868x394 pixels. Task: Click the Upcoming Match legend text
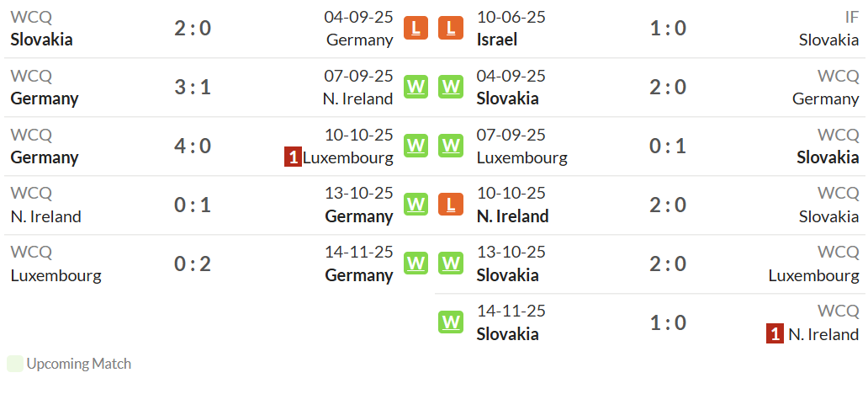click(78, 364)
